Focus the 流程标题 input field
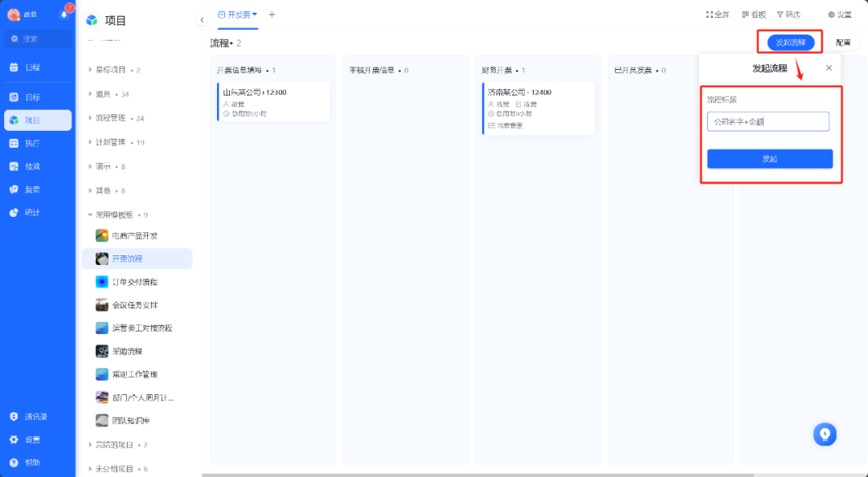 768,122
